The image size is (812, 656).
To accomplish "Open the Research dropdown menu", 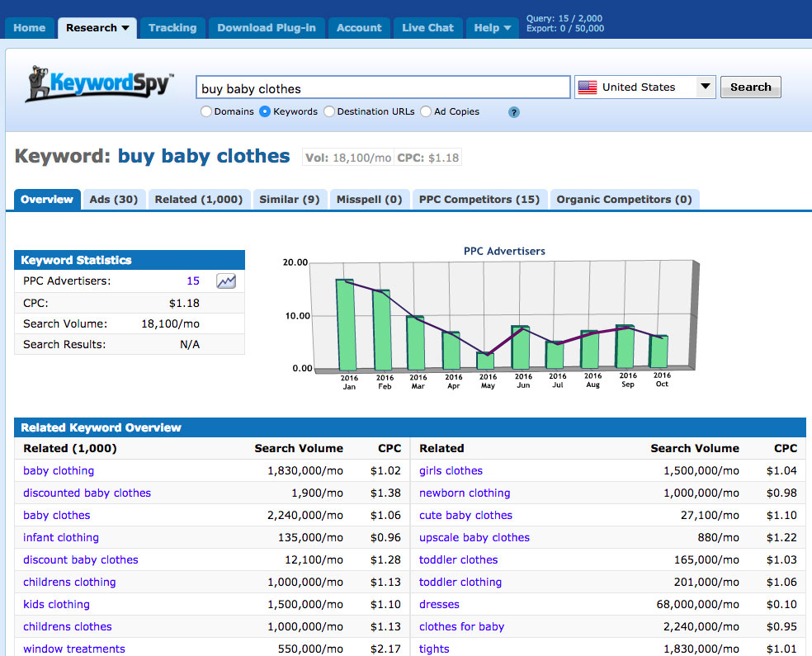I will [x=97, y=28].
